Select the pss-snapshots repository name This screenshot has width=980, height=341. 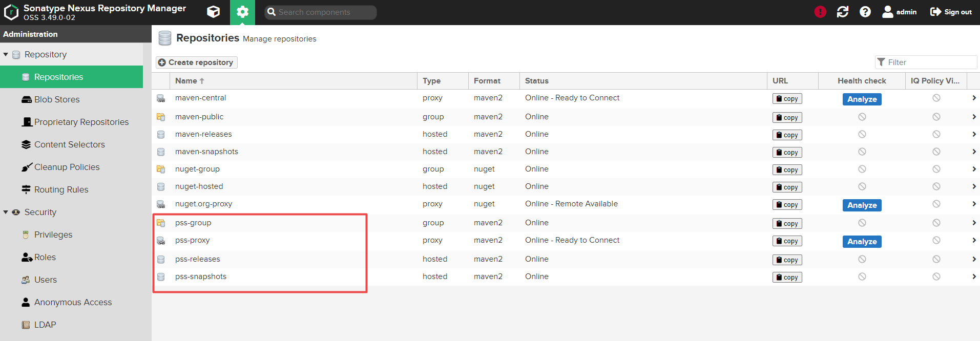pos(201,276)
